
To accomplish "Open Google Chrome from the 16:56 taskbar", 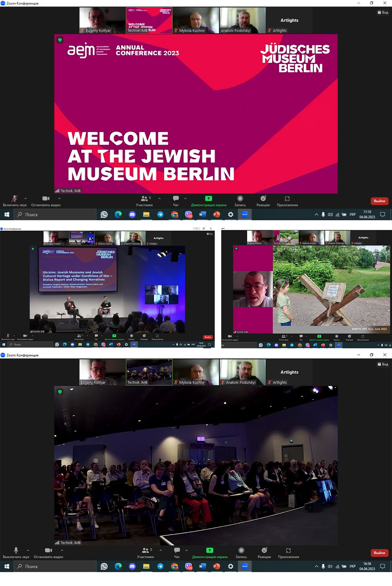I will click(x=174, y=566).
